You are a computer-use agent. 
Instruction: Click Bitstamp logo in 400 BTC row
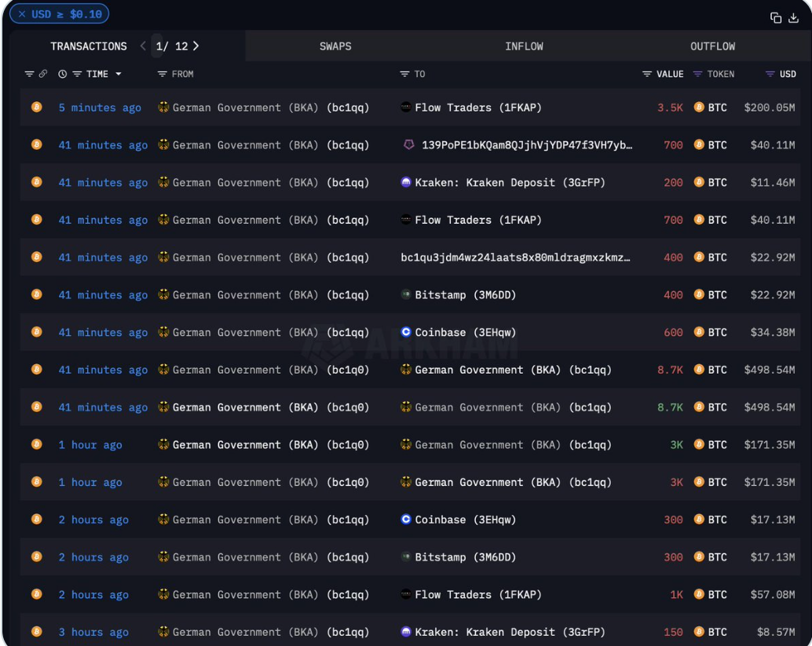[406, 294]
